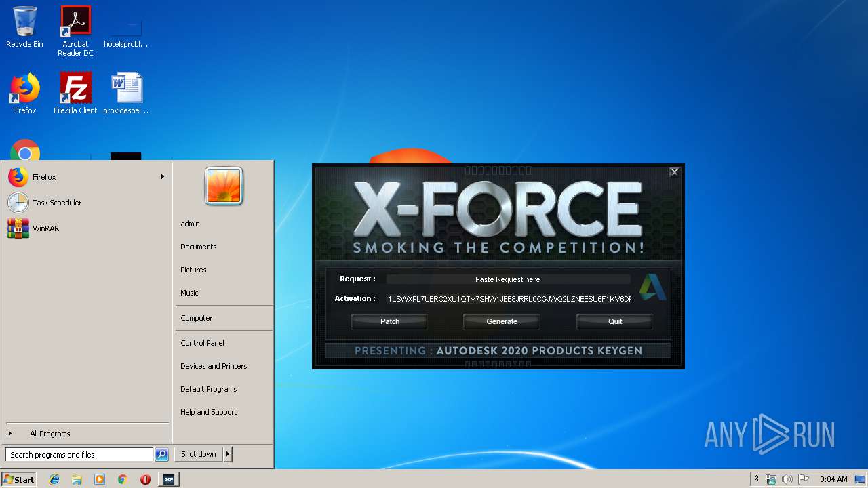The height and width of the screenshot is (488, 868).
Task: Expand the Firefox jump list arrow
Action: 162,177
